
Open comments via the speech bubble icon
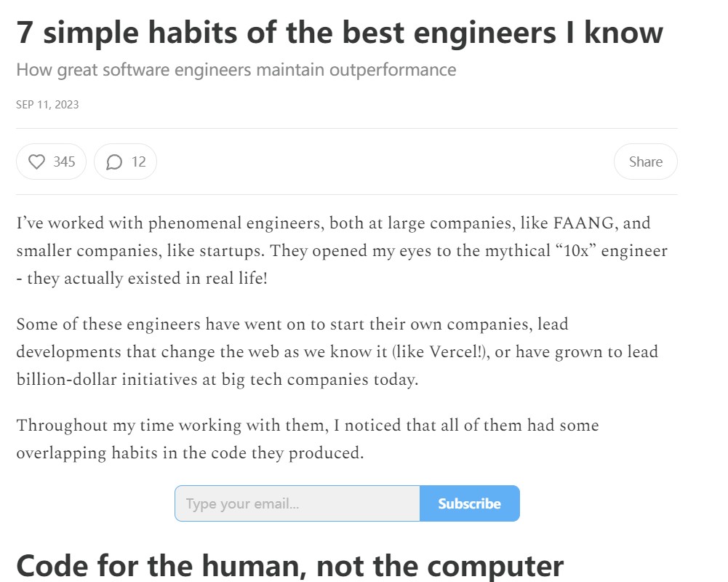point(113,162)
